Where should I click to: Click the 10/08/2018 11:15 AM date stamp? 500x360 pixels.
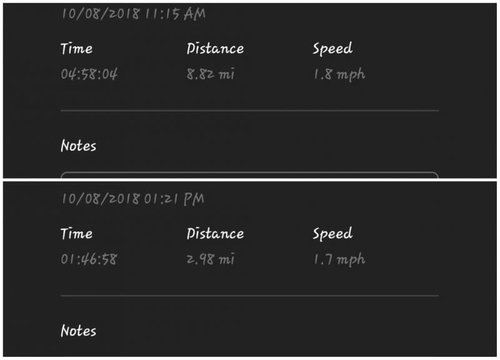click(x=133, y=14)
